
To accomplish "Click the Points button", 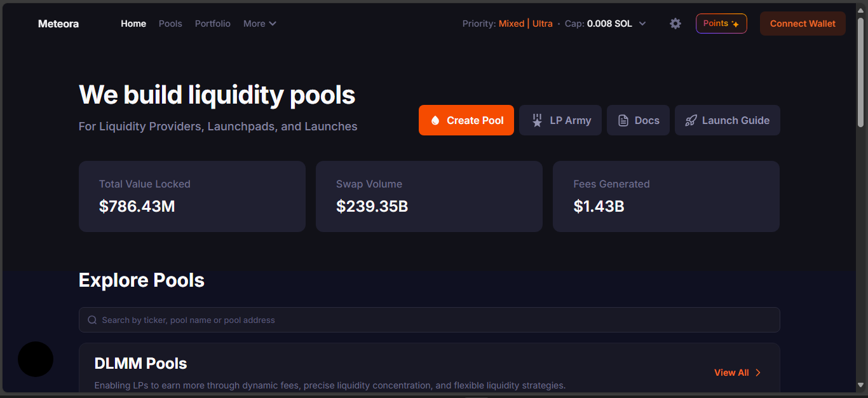I will pos(721,24).
